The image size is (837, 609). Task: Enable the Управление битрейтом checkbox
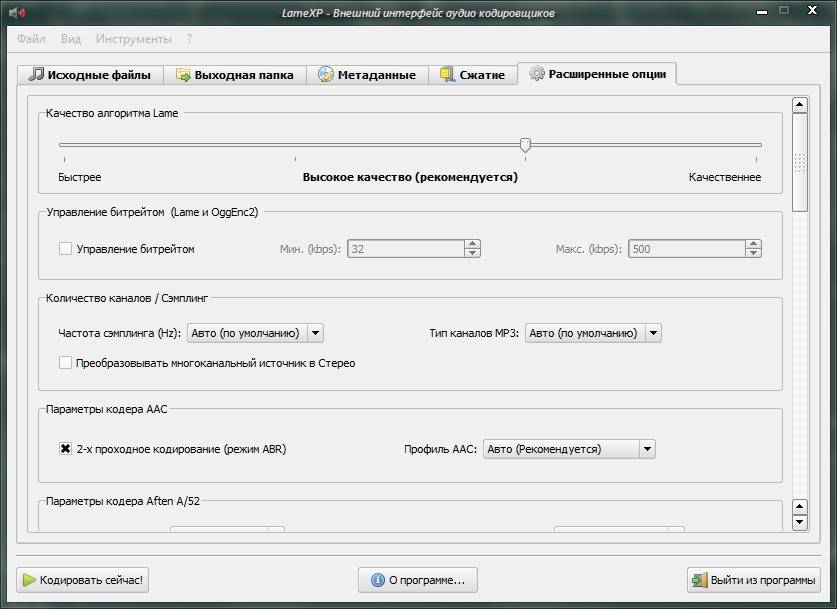[65, 249]
